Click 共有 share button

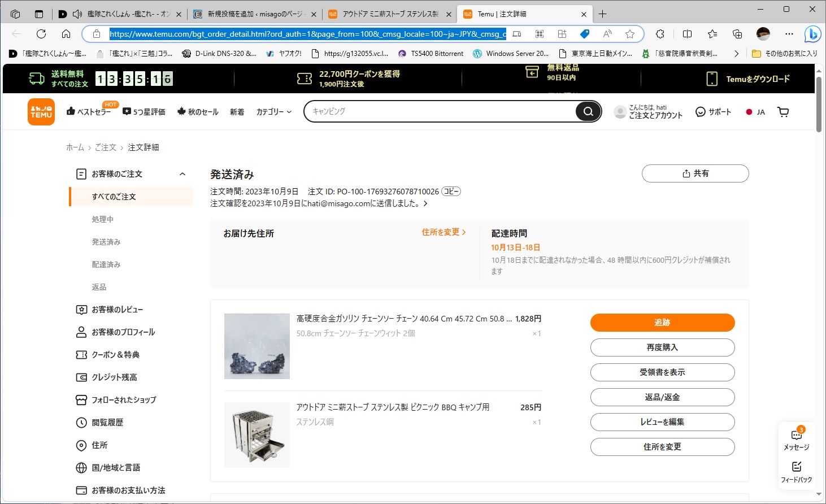tap(695, 173)
